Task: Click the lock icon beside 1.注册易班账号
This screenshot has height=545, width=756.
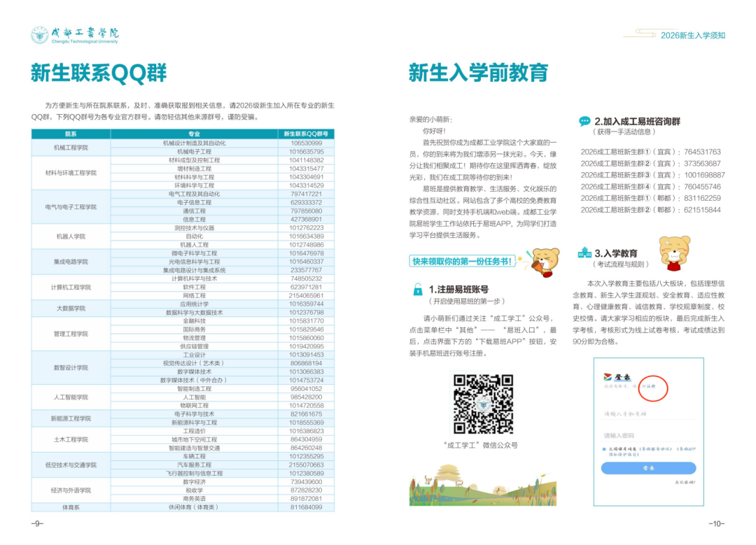Action: click(x=417, y=290)
